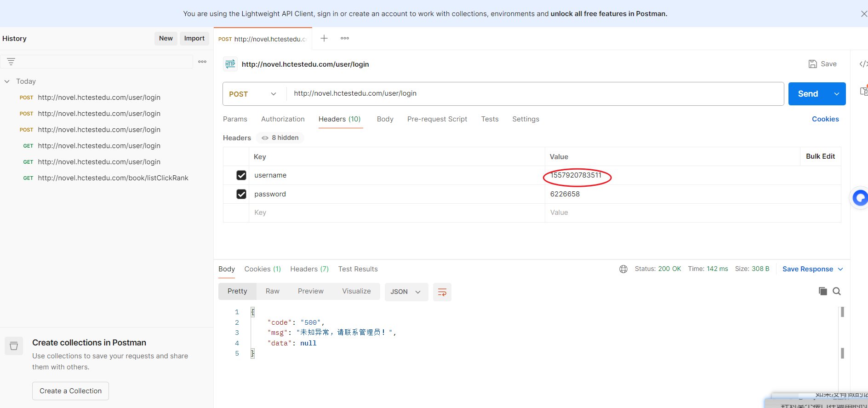Open the Tests tab

tap(490, 119)
